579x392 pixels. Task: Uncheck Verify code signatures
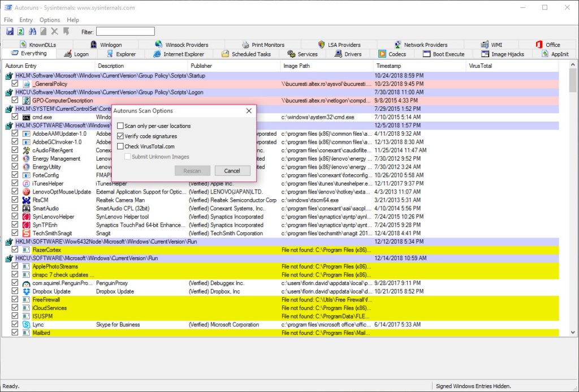120,136
